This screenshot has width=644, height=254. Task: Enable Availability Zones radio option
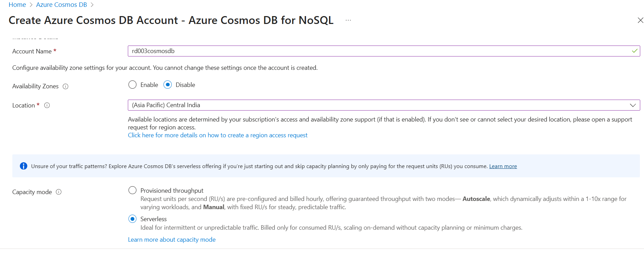pos(133,85)
